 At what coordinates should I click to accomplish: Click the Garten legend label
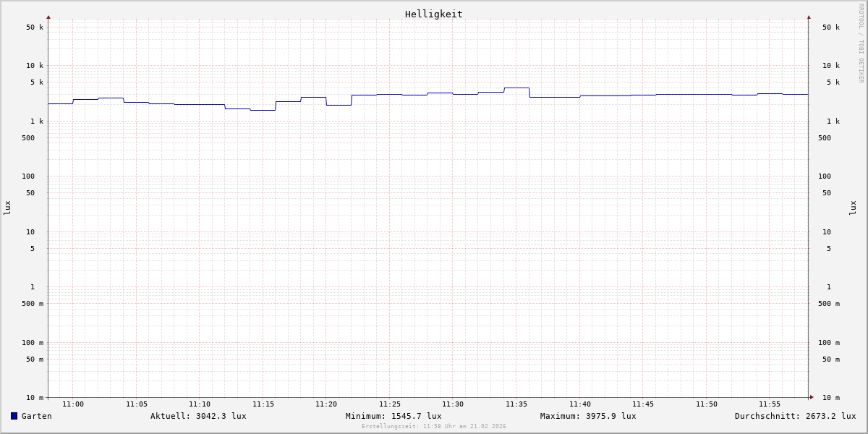pyautogui.click(x=36, y=416)
